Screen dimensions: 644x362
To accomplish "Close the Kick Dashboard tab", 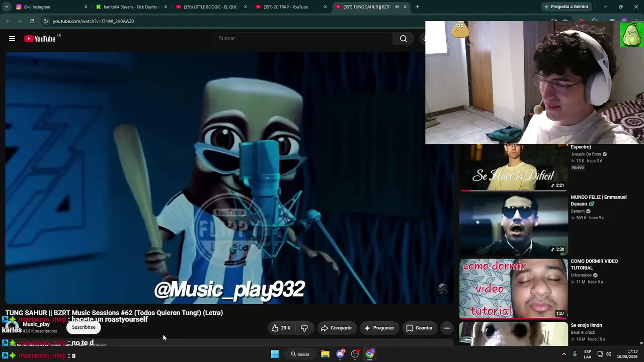I will (x=166, y=7).
